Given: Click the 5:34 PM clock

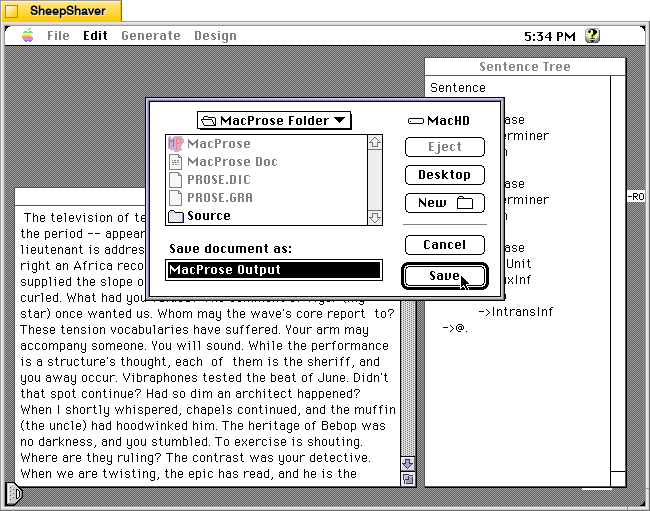Looking at the screenshot, I should [x=550, y=36].
